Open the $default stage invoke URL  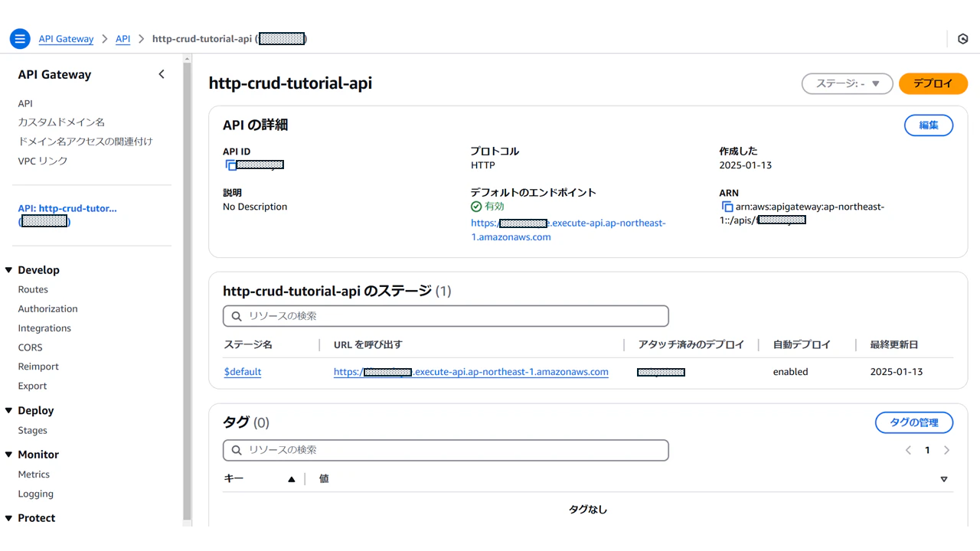471,372
